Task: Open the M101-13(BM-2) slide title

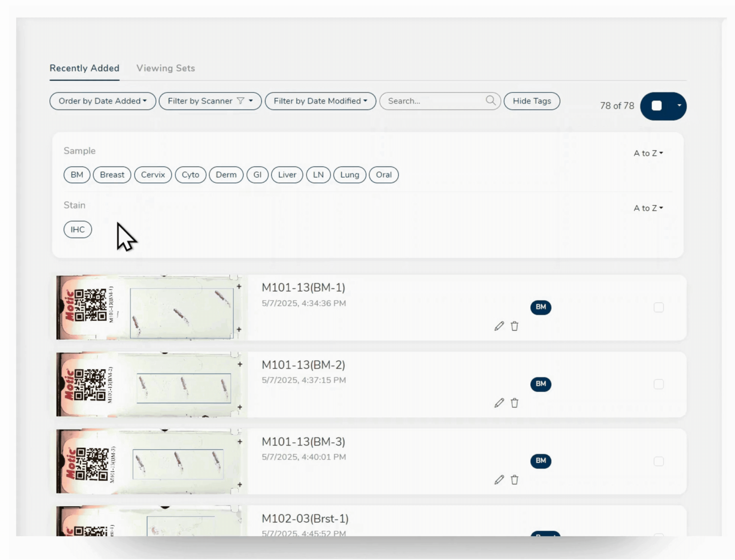Action: [x=303, y=365]
